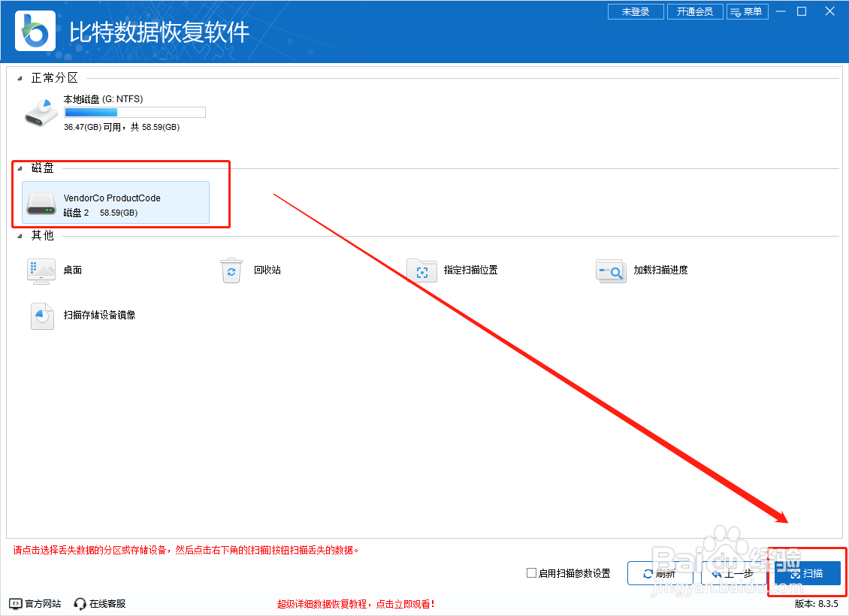Image resolution: width=849 pixels, height=616 pixels.
Task: Click 开通会员 to open membership
Action: [x=694, y=11]
